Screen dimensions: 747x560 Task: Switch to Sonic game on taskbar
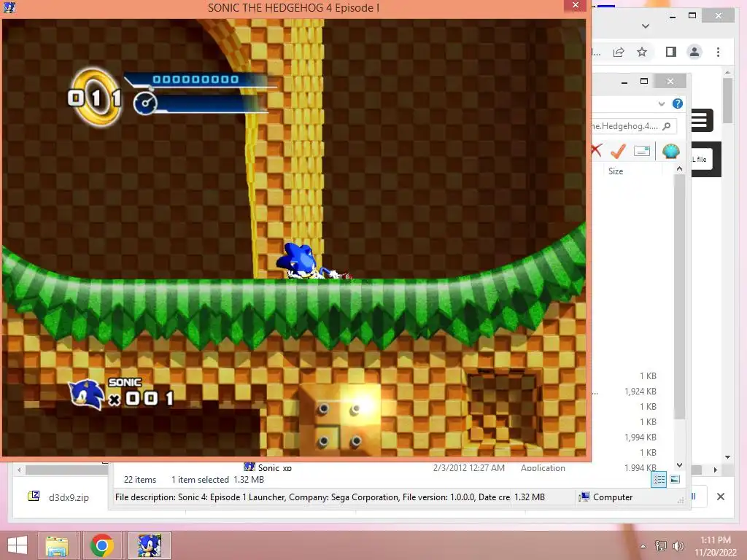pyautogui.click(x=149, y=545)
